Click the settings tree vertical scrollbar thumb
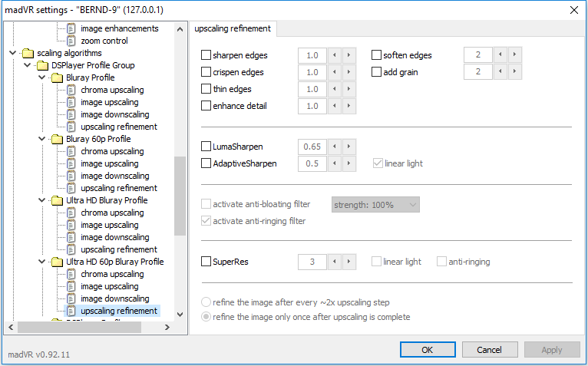This screenshot has height=366, width=588. (180, 196)
